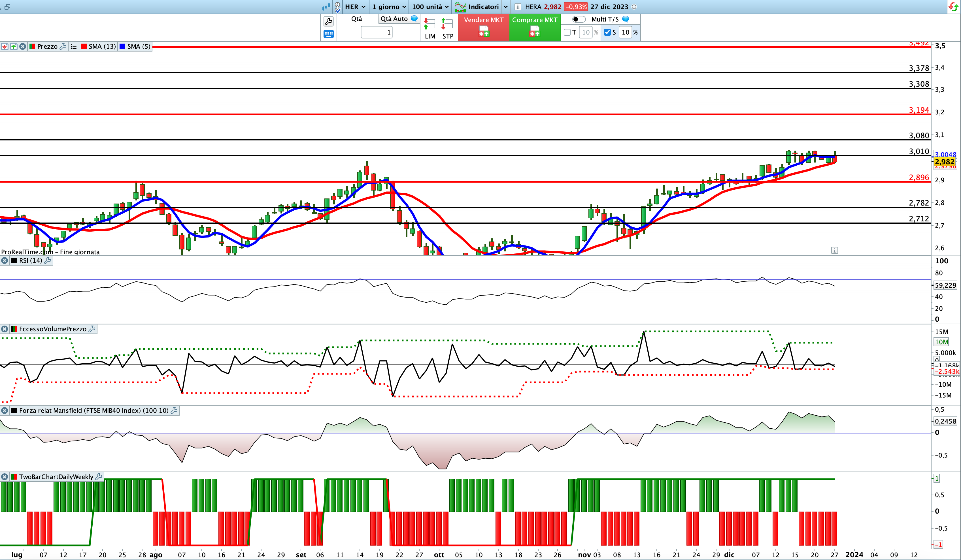The width and height of the screenshot is (961, 560).
Task: Close the EccessoVolumePrezzo panel
Action: (5, 329)
